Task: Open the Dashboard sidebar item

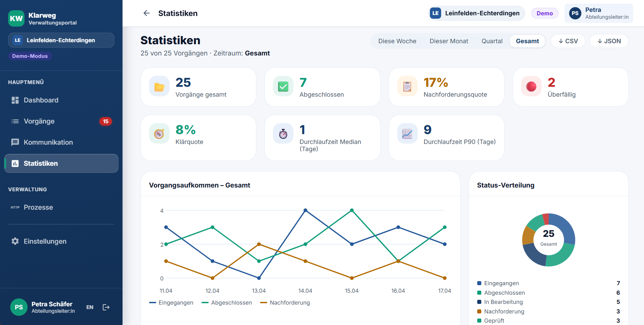Action: pos(61,100)
